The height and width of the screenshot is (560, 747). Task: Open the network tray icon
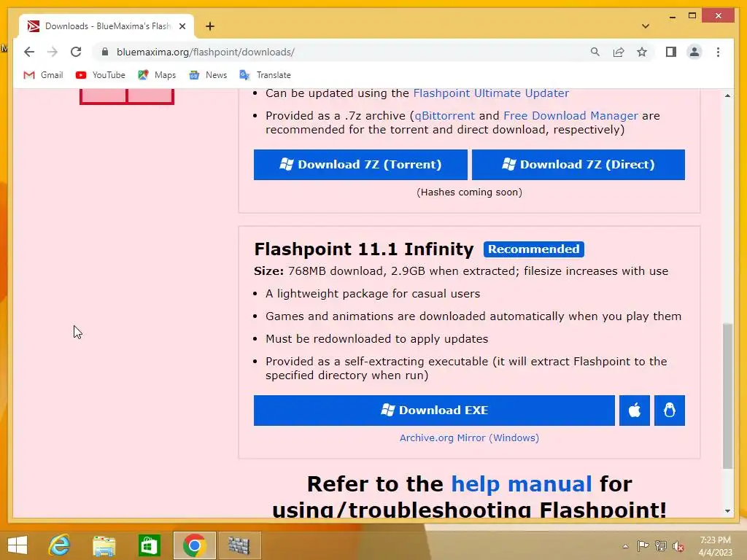click(x=661, y=546)
